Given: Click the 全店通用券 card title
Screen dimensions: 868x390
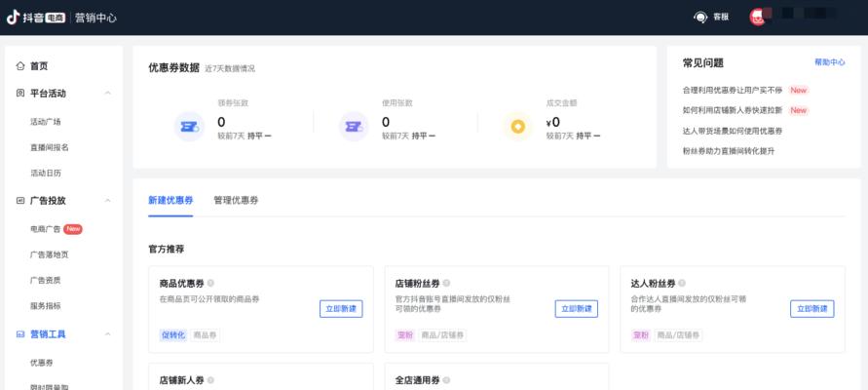Looking at the screenshot, I should [417, 380].
